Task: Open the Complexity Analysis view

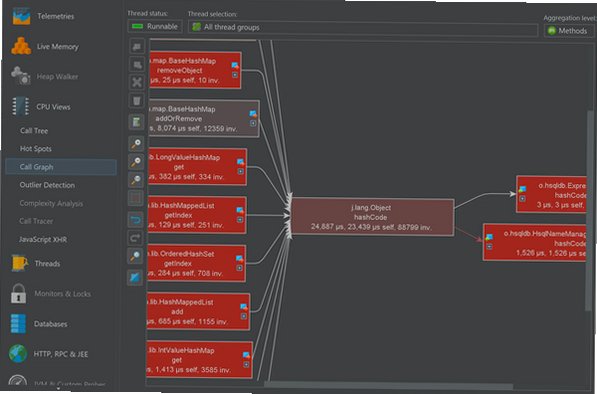Action: (x=51, y=203)
